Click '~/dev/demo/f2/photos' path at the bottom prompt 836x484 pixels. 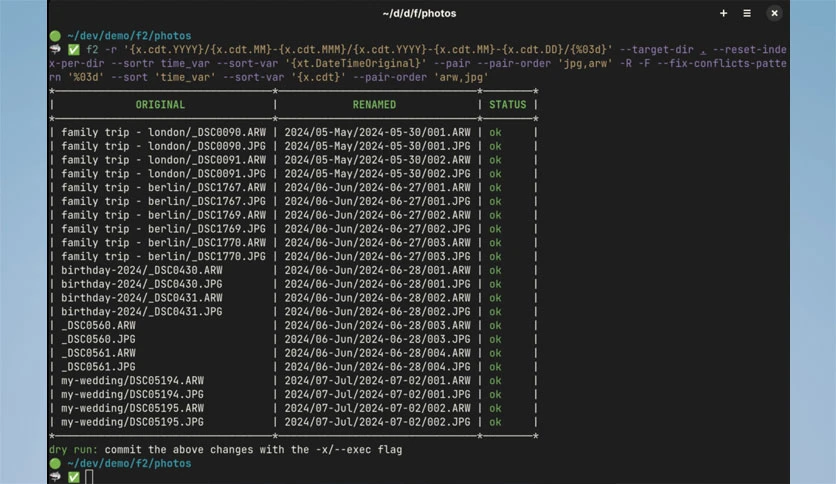pyautogui.click(x=129, y=463)
